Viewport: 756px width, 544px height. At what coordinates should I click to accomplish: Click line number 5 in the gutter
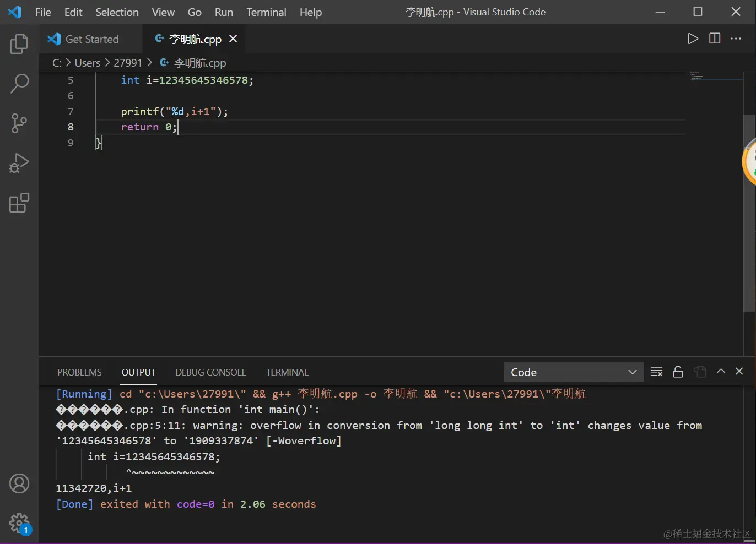pyautogui.click(x=71, y=80)
